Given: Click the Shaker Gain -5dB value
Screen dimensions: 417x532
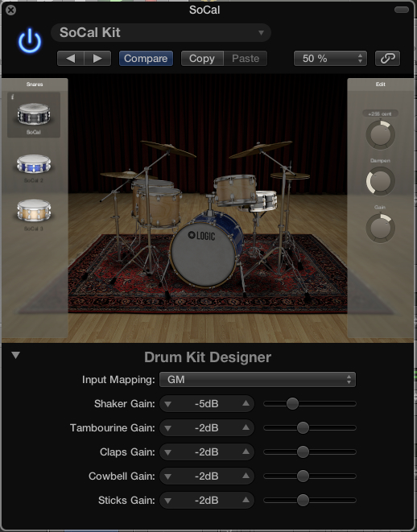Looking at the screenshot, I should [x=207, y=404].
